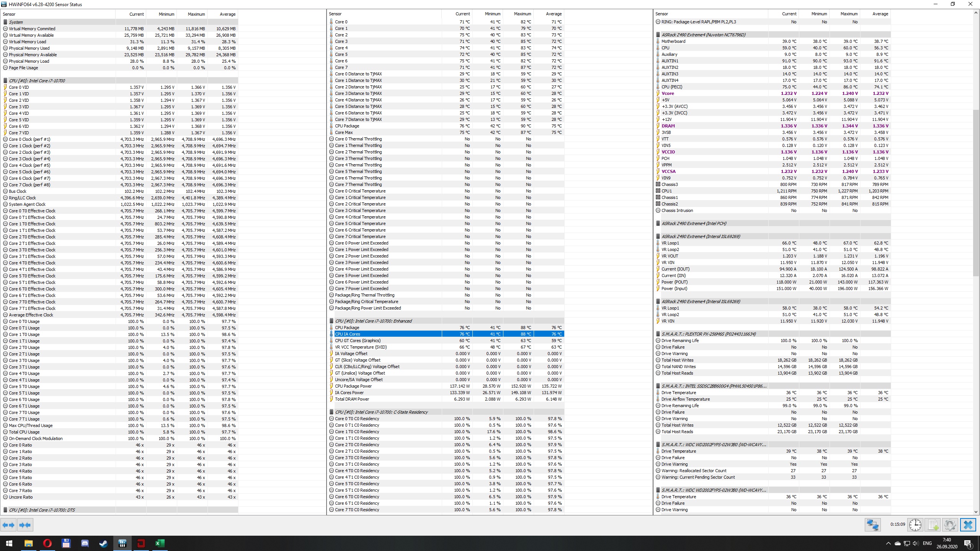
Task: Open sensor settings gear icon
Action: [950, 525]
